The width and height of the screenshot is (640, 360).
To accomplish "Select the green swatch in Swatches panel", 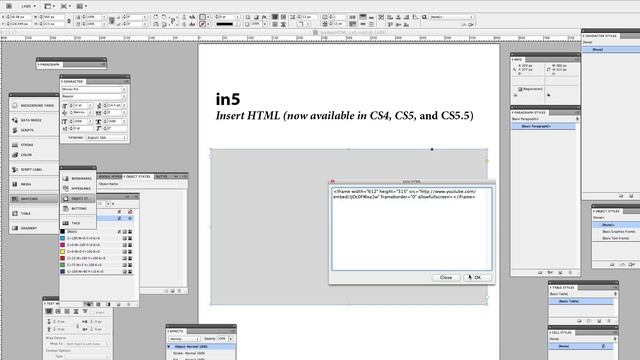I will [x=97, y=264].
